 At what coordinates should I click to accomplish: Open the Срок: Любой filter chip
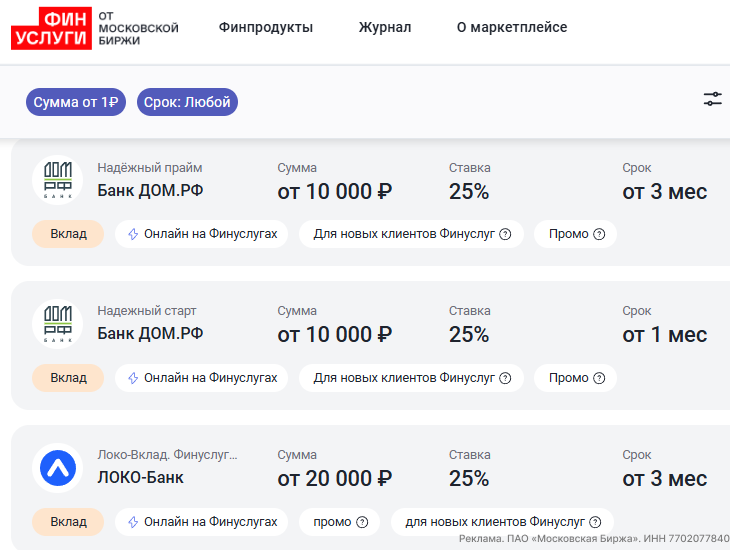pos(187,102)
